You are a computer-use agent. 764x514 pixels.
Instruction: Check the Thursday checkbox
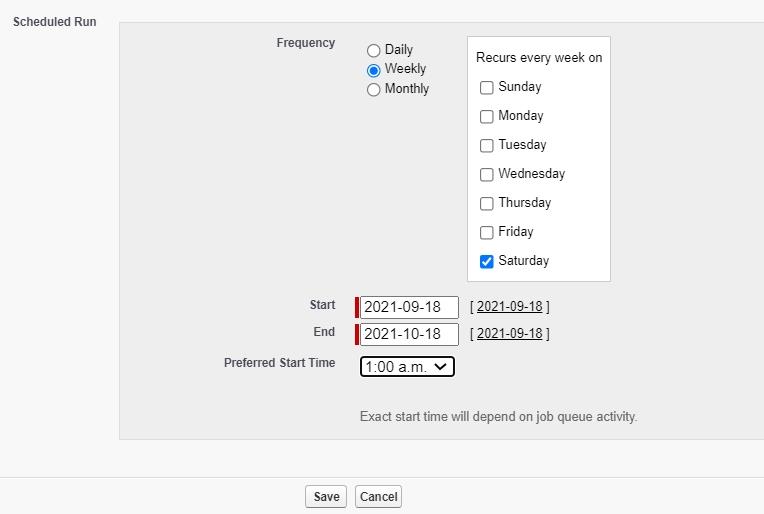[487, 204]
